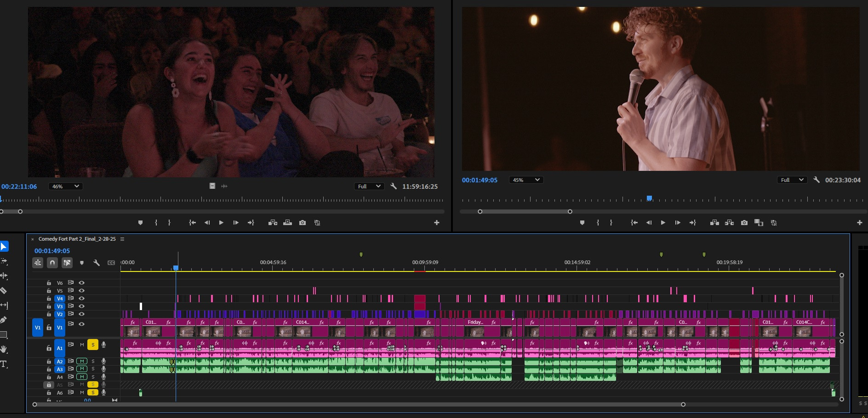Select the Track Select Forward tool
The width and height of the screenshot is (868, 418).
4,261
